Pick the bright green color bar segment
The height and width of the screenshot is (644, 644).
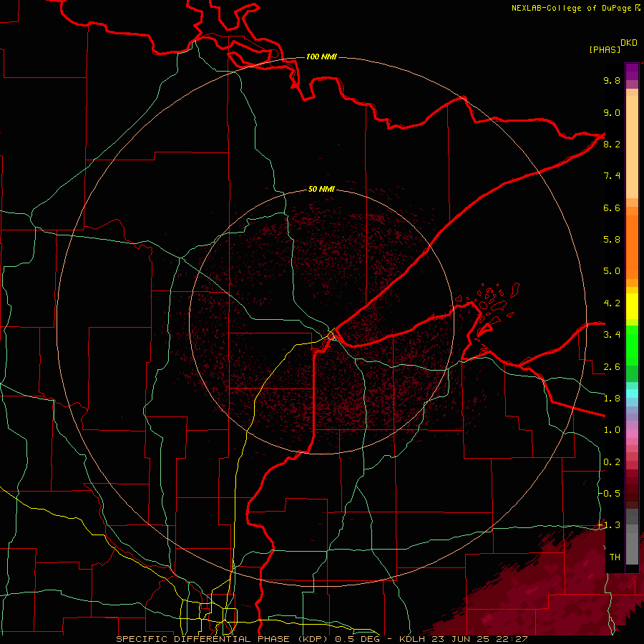tap(632, 345)
